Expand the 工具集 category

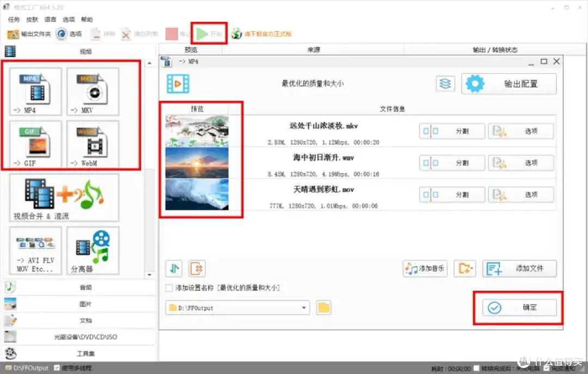tap(79, 353)
